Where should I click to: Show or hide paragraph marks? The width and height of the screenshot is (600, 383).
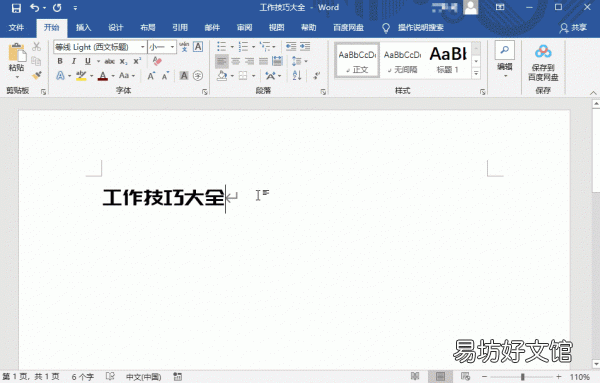pyautogui.click(x=316, y=76)
